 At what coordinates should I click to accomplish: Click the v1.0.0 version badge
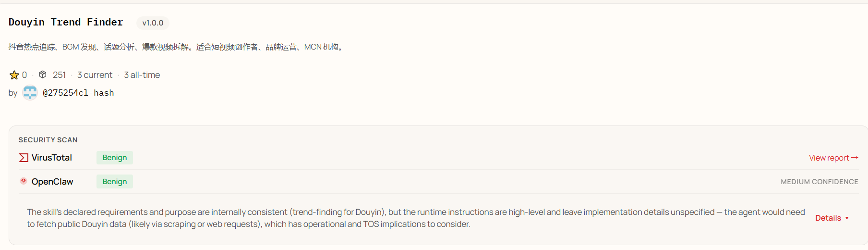(153, 23)
